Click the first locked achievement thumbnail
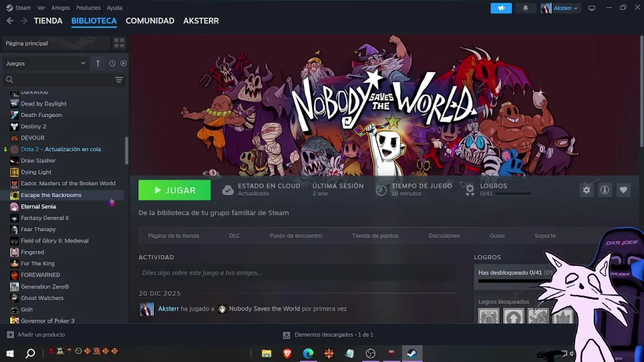This screenshot has width=644, height=362. click(x=489, y=317)
